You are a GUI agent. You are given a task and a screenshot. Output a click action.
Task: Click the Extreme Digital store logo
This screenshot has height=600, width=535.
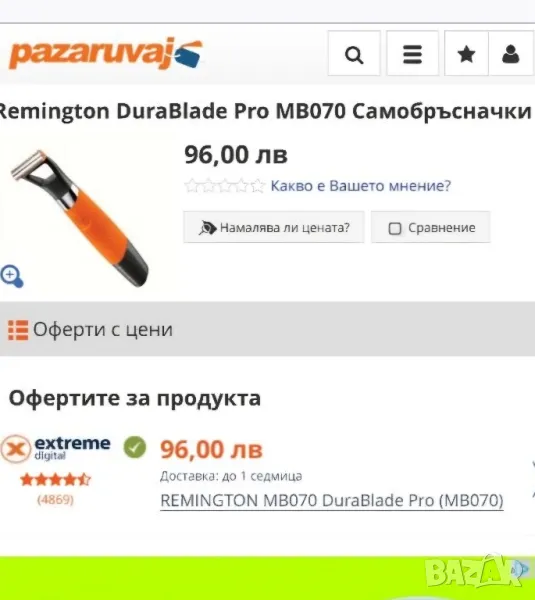pos(55,448)
